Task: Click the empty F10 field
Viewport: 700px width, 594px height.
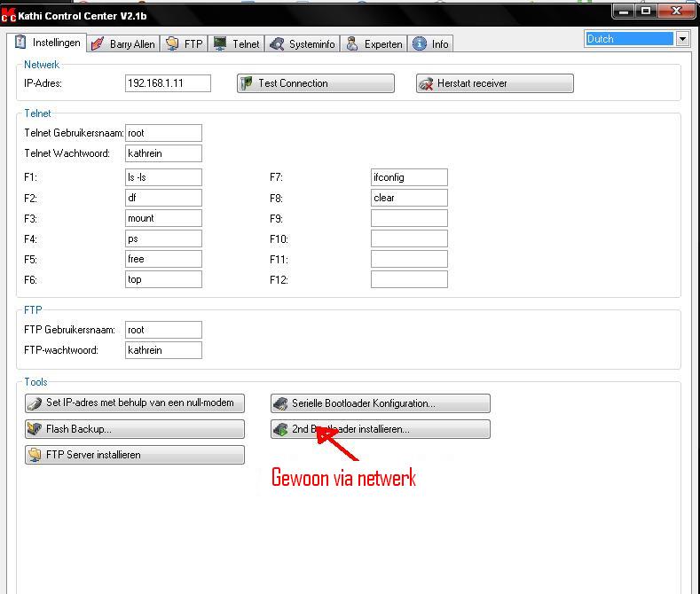Action: (409, 238)
